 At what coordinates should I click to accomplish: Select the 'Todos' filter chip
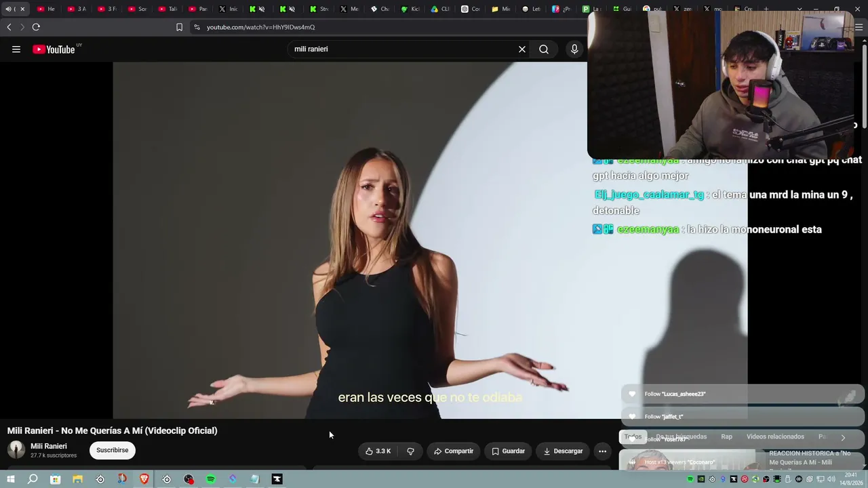[633, 437]
